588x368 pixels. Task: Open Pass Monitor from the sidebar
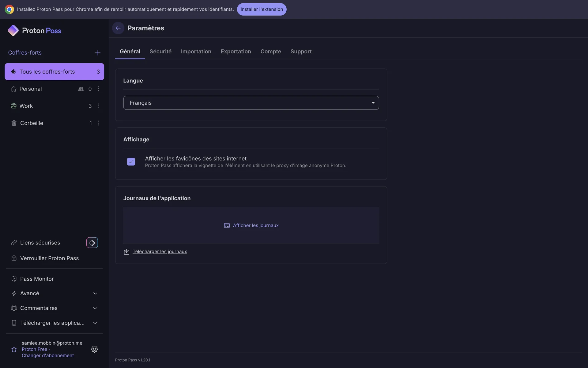pos(37,279)
